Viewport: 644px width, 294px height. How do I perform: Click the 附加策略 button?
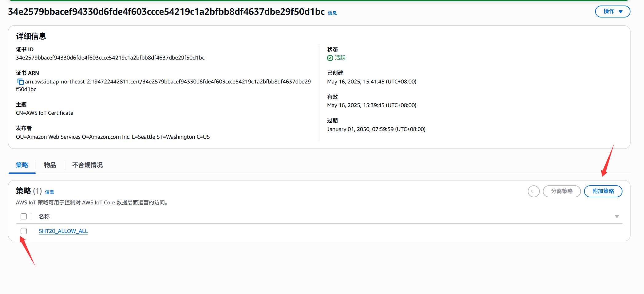point(603,191)
